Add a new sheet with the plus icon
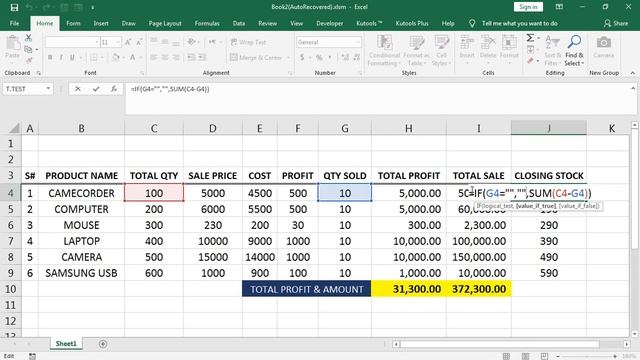The image size is (640, 360). 103,344
